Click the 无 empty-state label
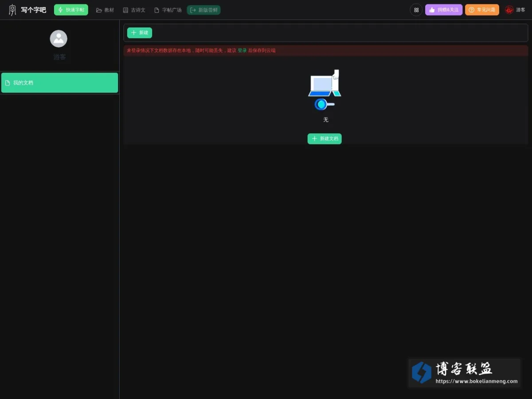Screen dimensions: 532x399 pyautogui.click(x=326, y=120)
